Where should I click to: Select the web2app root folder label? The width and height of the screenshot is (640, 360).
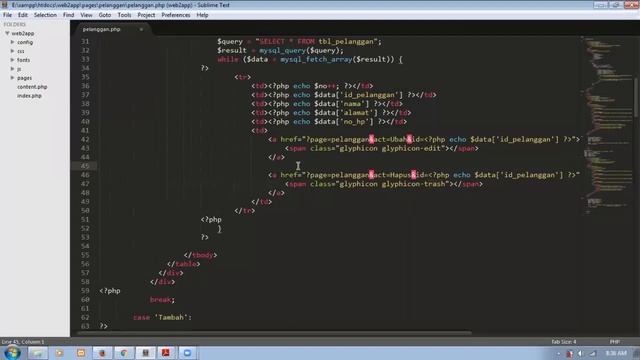pyautogui.click(x=23, y=33)
